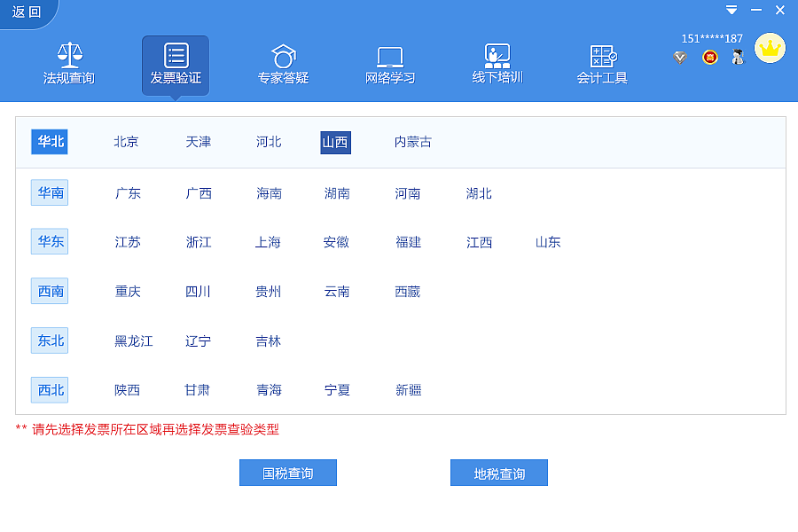Switch to the 西南 region tab
This screenshot has height=532, width=798.
(50, 291)
